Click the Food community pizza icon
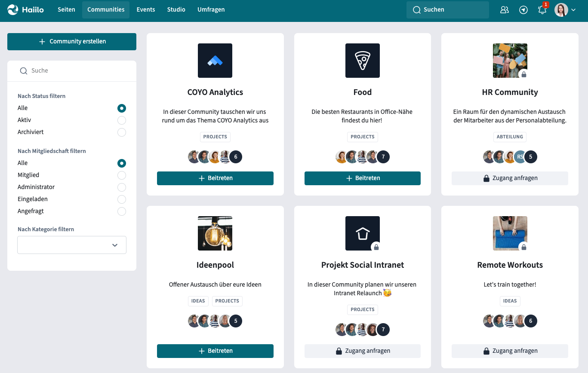The width and height of the screenshot is (588, 373). tap(362, 61)
